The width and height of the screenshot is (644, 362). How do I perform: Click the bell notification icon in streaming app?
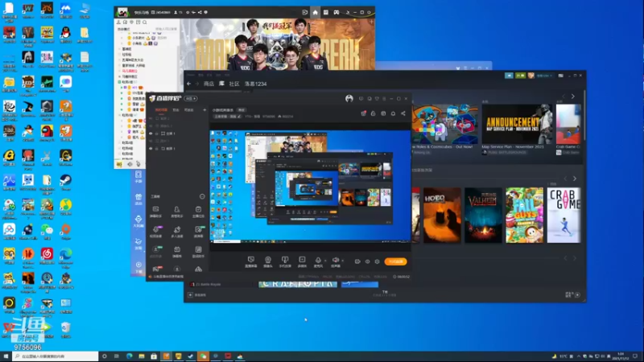coord(393,113)
